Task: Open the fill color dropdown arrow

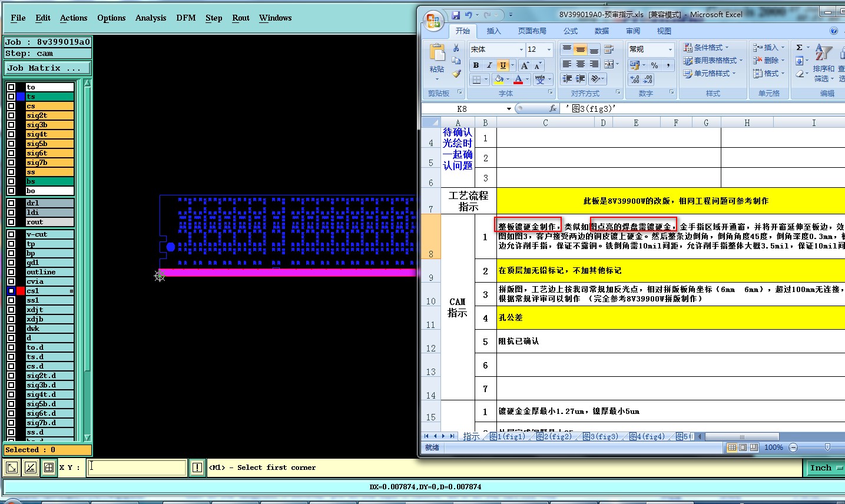Action: tap(508, 79)
